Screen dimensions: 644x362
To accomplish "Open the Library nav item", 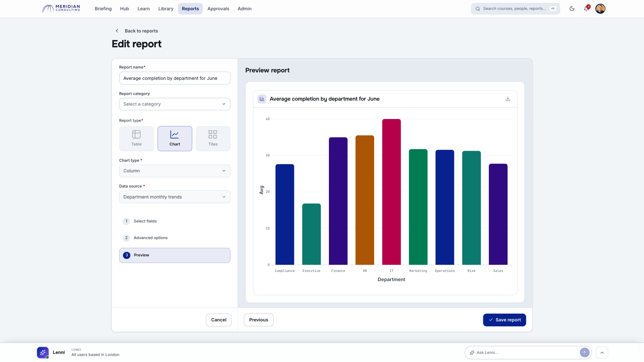I will pos(166,9).
